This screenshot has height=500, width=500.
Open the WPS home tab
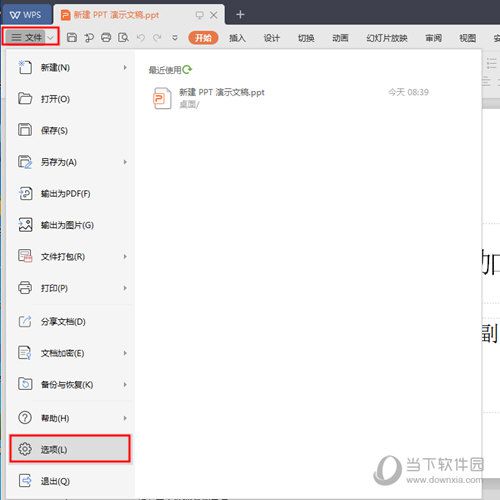click(26, 15)
